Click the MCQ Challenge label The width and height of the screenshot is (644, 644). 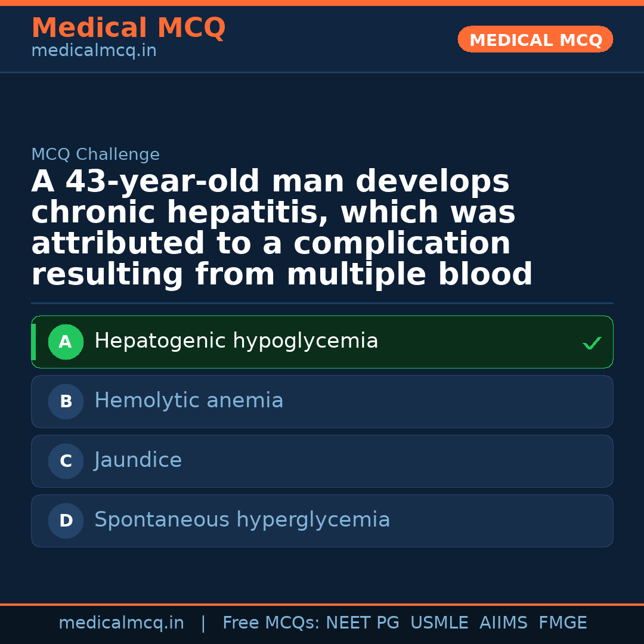coord(95,155)
